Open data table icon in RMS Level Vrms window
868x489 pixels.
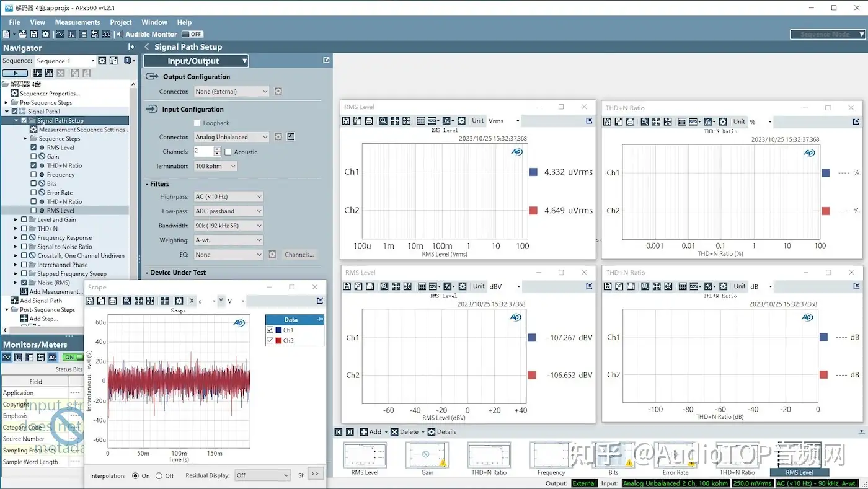(x=421, y=121)
